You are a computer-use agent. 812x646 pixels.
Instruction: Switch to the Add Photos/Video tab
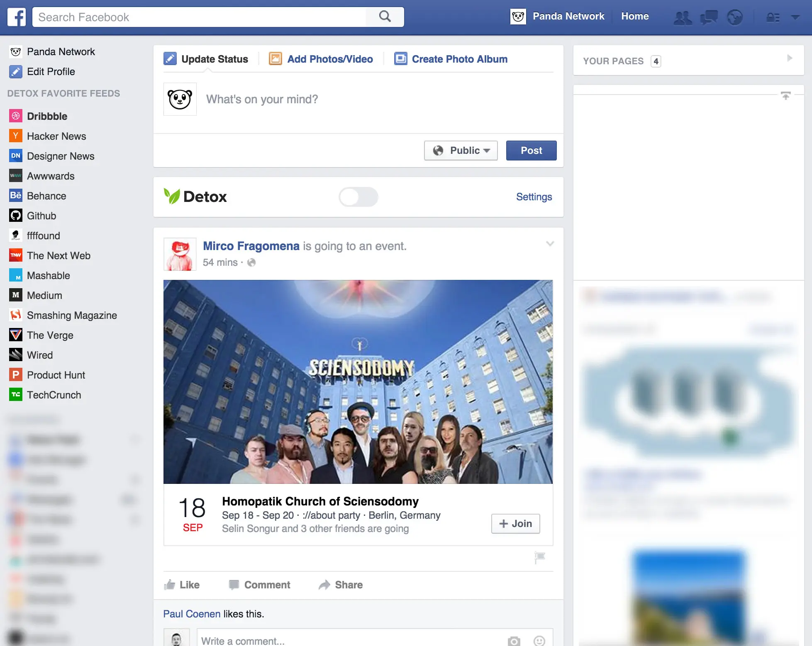[321, 59]
